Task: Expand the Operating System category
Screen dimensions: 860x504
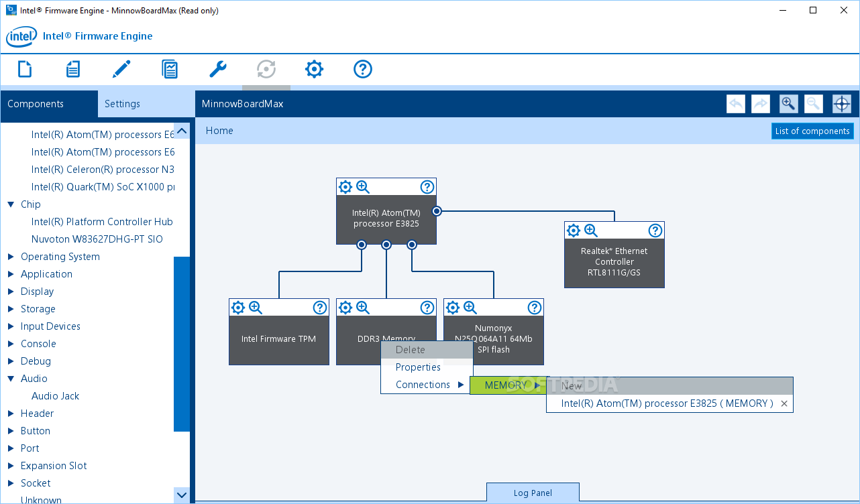Action: 11,257
